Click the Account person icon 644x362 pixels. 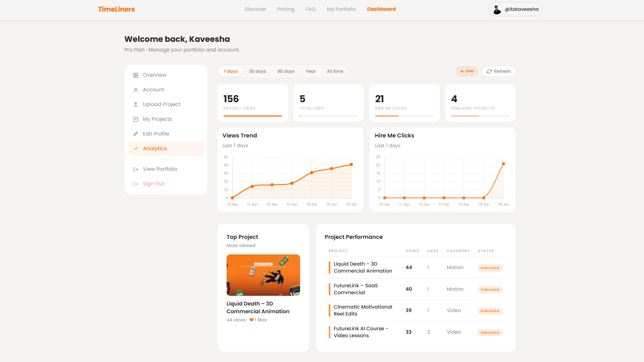[x=136, y=90]
